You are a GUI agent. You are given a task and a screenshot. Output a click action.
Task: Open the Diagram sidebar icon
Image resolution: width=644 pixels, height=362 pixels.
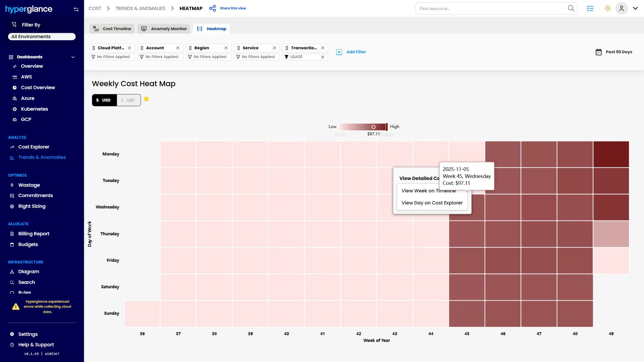tap(12, 271)
